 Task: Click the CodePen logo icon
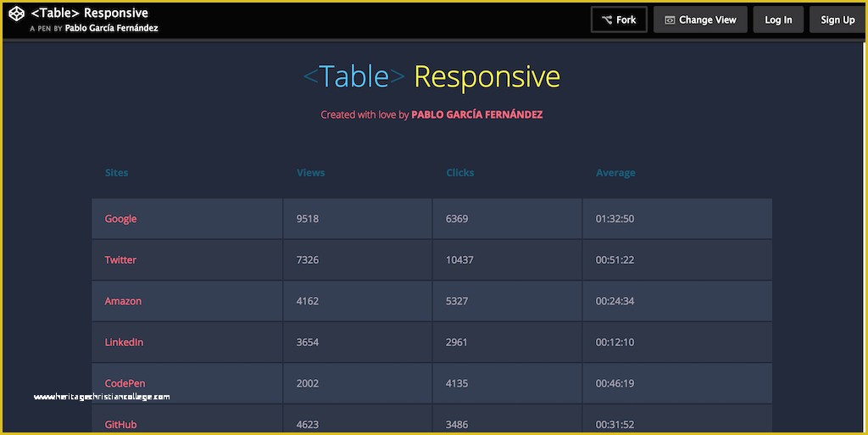pyautogui.click(x=17, y=14)
